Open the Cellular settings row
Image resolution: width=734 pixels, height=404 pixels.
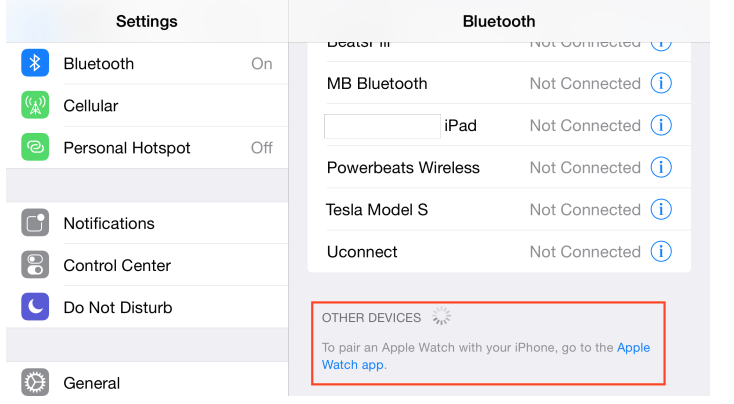point(150,106)
